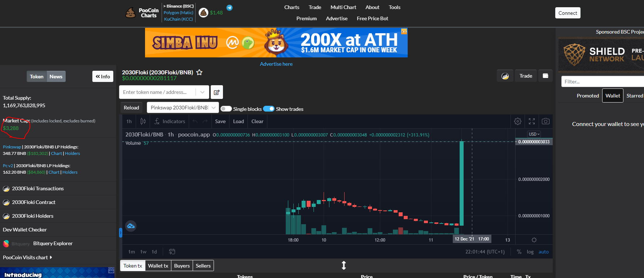Select the Wallet tab in sidebar
The height and width of the screenshot is (278, 644).
613,96
